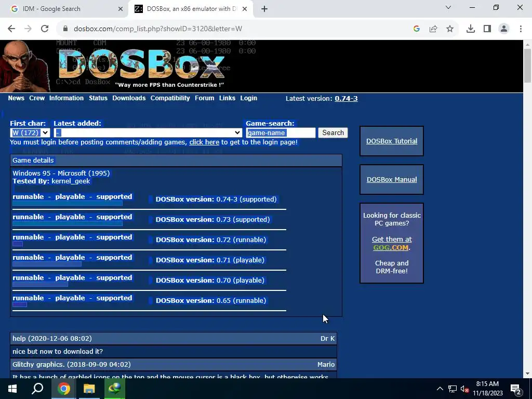Visit the GOG.COM link
The height and width of the screenshot is (399, 532).
391,247
